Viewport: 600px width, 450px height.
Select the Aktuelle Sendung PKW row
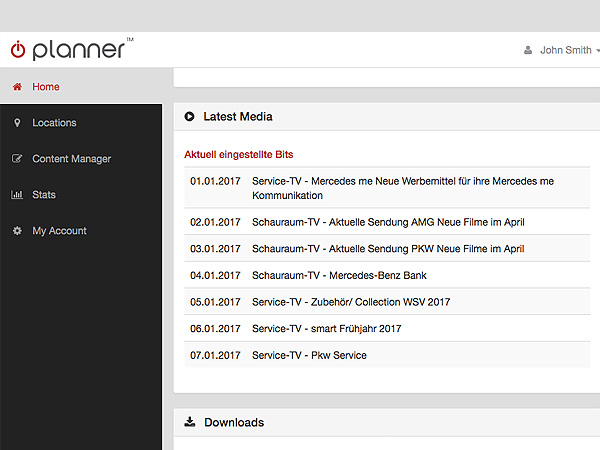click(387, 249)
